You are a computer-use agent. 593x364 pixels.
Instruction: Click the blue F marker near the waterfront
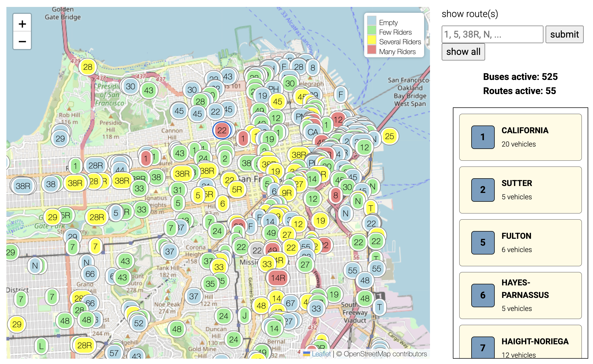pos(340,95)
